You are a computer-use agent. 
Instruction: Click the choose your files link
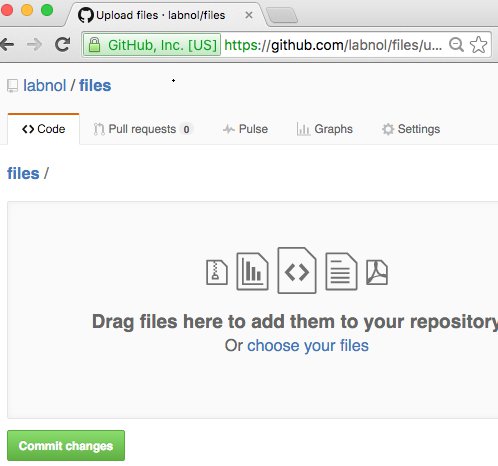tap(308, 346)
